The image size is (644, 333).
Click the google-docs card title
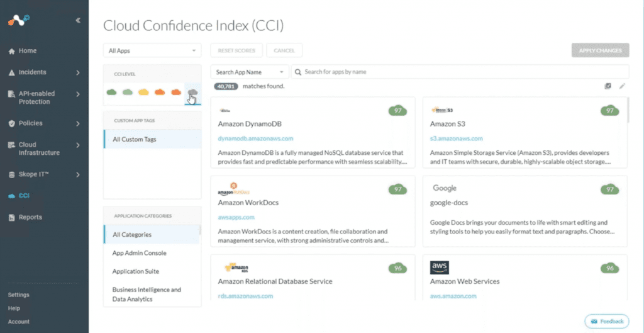pyautogui.click(x=449, y=203)
